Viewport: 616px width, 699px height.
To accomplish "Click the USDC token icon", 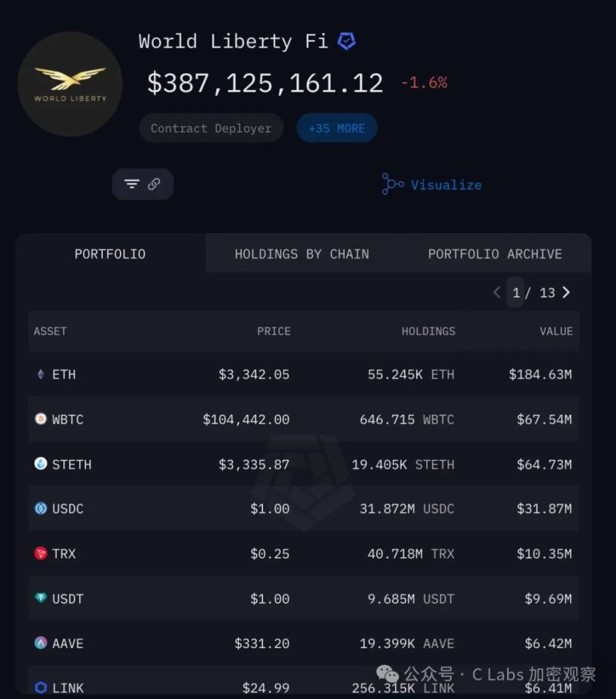I will pos(41,508).
